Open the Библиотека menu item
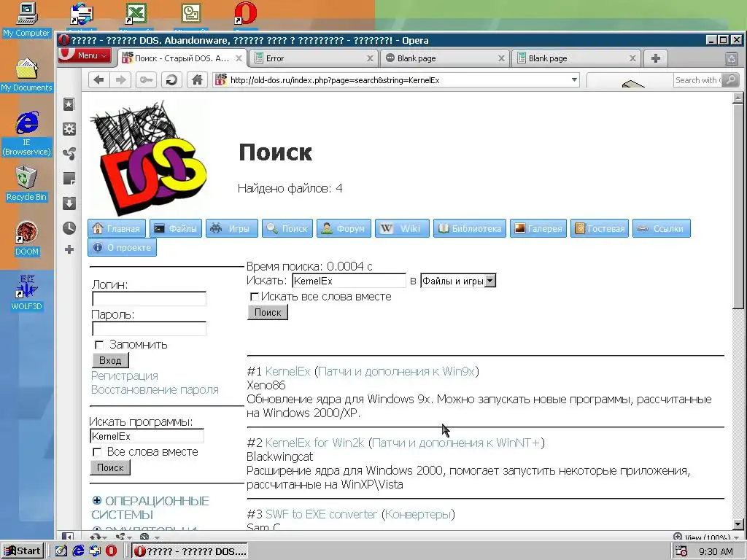 coord(469,228)
